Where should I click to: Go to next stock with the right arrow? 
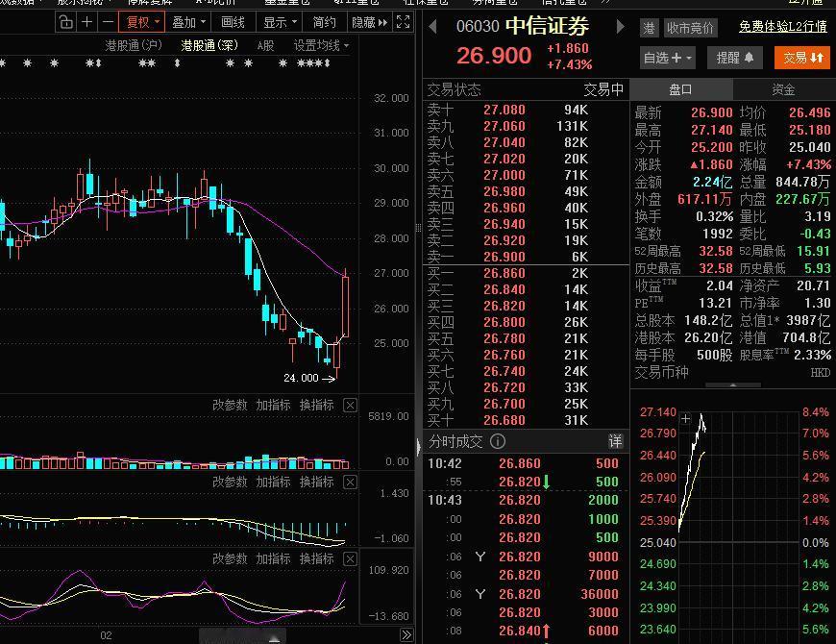pos(622,26)
